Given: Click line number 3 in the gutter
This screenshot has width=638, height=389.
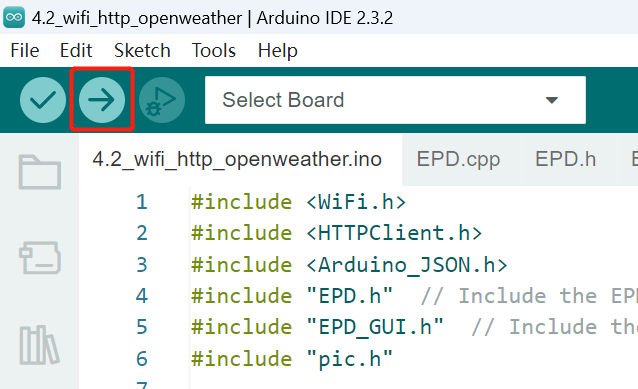Looking at the screenshot, I should click(142, 265).
